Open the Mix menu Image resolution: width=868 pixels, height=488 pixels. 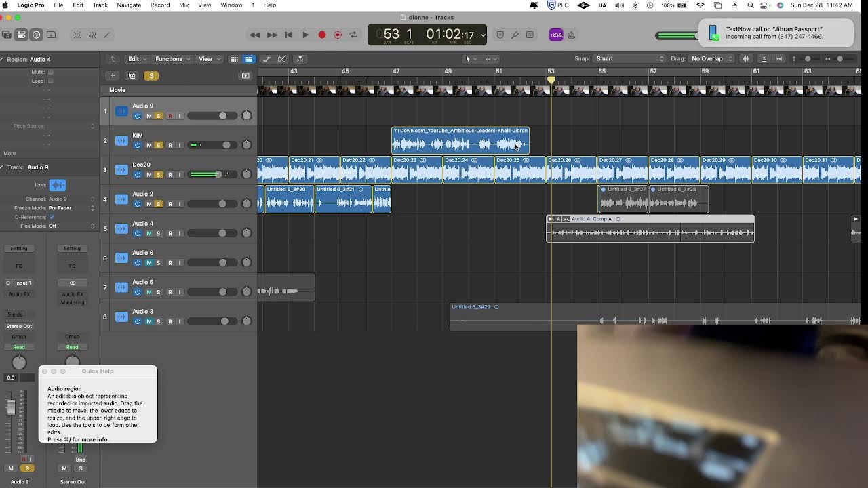pos(184,5)
